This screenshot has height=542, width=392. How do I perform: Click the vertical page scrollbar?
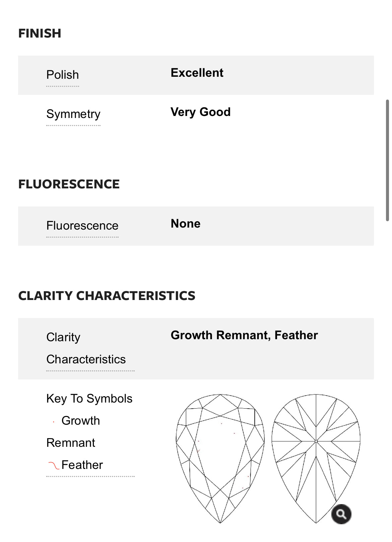pyautogui.click(x=387, y=160)
